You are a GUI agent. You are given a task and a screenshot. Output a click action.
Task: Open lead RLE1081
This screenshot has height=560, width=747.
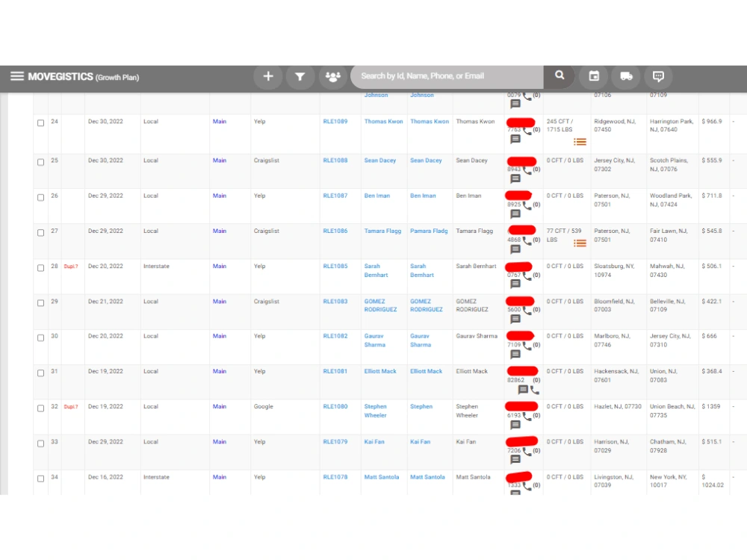335,371
